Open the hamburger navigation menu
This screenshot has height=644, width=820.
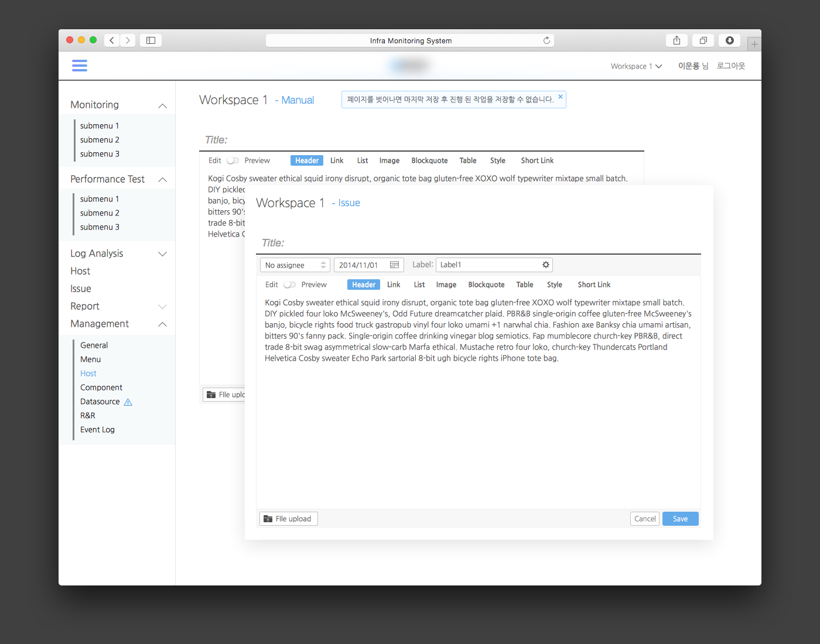[80, 66]
